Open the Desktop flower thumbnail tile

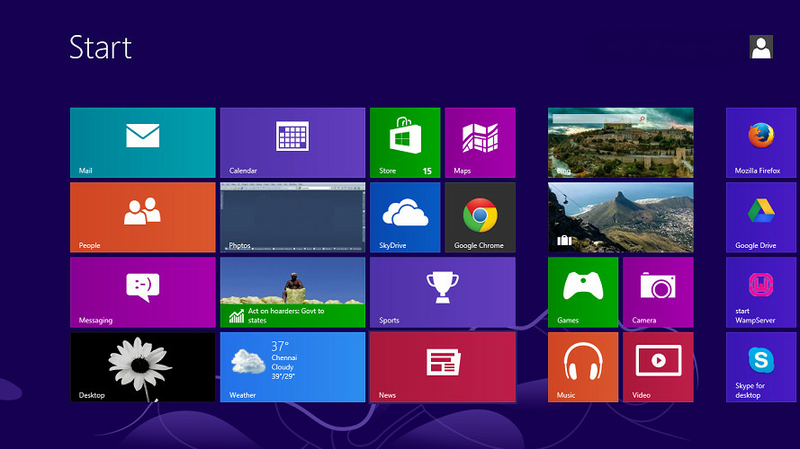pyautogui.click(x=142, y=366)
